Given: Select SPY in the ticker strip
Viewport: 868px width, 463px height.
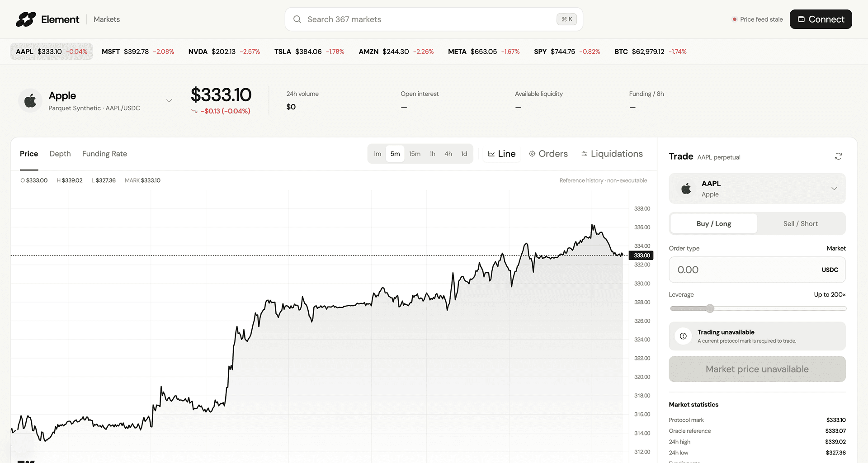Looking at the screenshot, I should click(x=567, y=52).
